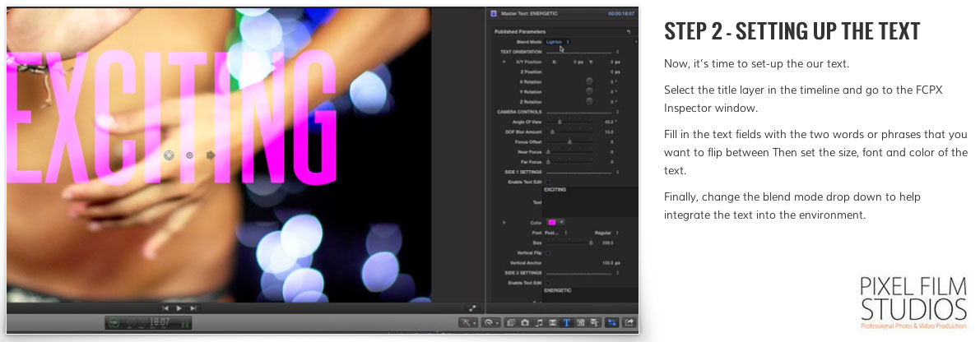Open the magic wand enhancements menu
980x342 pixels.
point(469,322)
